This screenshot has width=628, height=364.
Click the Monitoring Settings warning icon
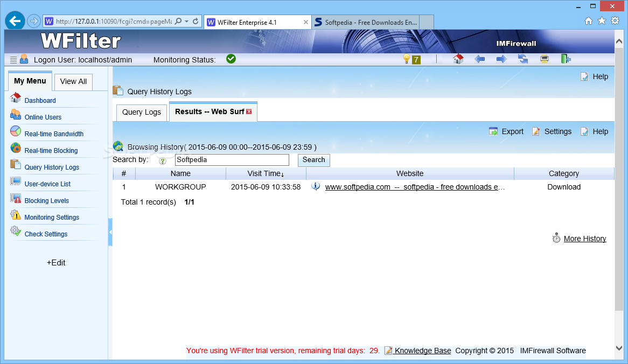[x=16, y=215]
